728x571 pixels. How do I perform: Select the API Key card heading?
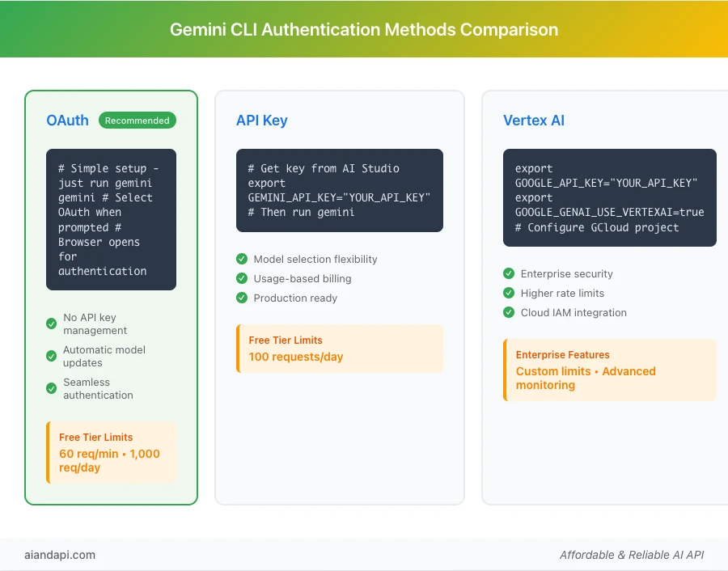(x=262, y=121)
